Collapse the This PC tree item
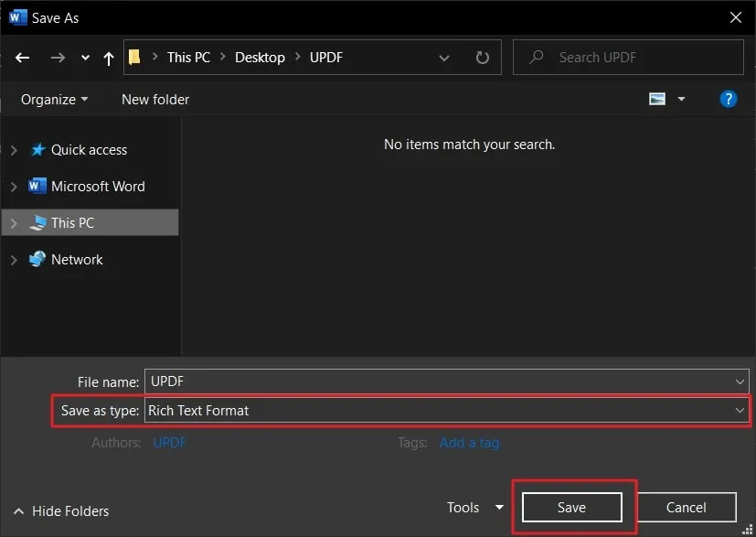 (x=15, y=222)
